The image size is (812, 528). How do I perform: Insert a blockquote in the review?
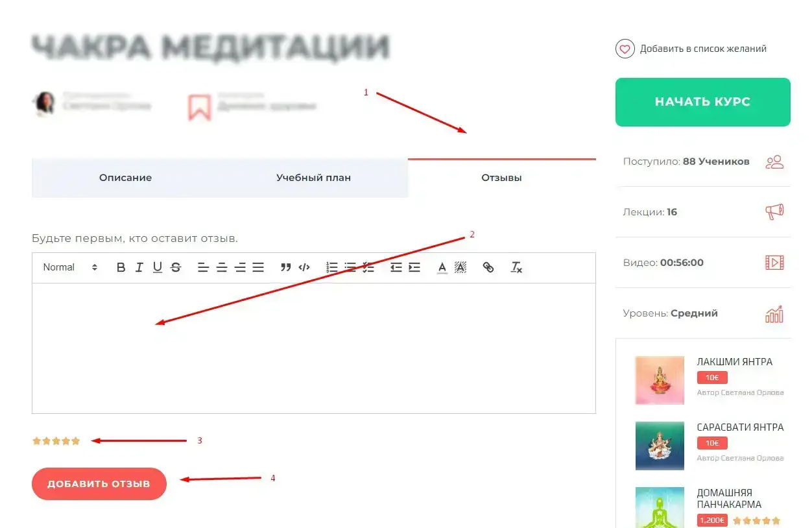click(x=285, y=267)
